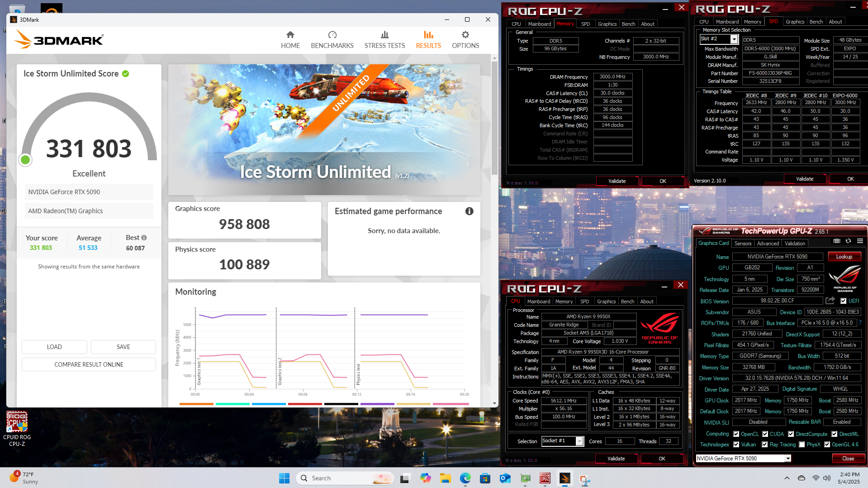Screen dimensions: 868x488
Task: Click the Bus Interface question mark in GPU-Z
Action: click(860, 323)
